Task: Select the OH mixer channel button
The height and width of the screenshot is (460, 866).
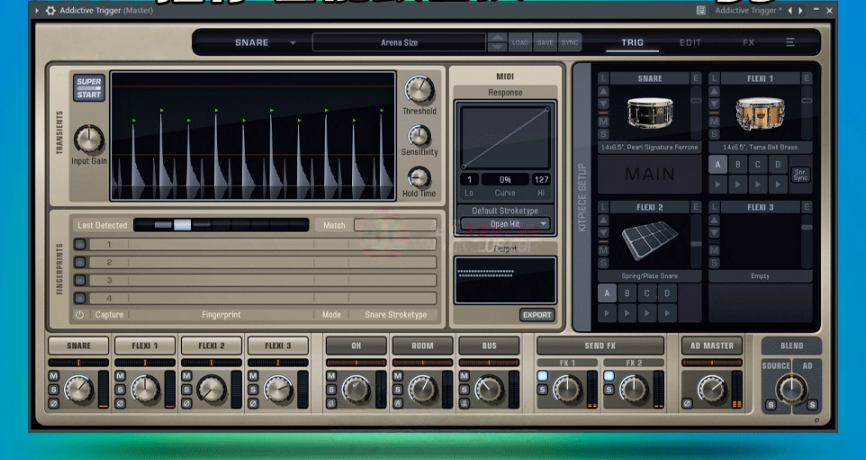Action: [356, 346]
